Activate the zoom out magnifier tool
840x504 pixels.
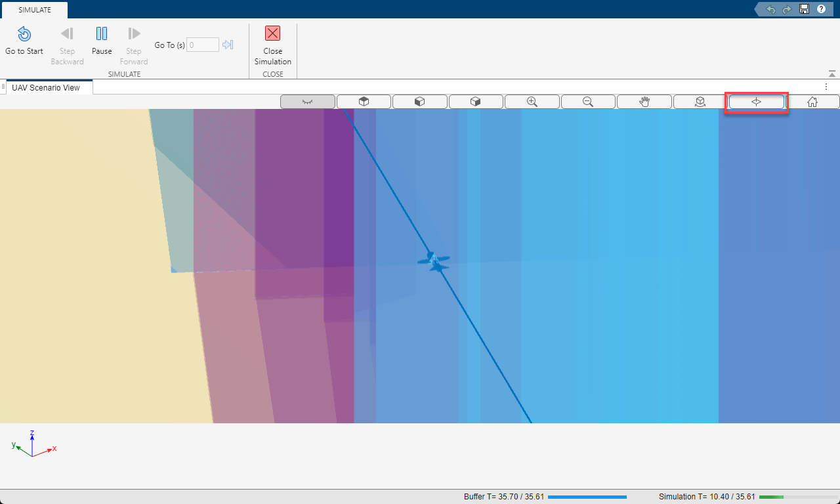(588, 102)
